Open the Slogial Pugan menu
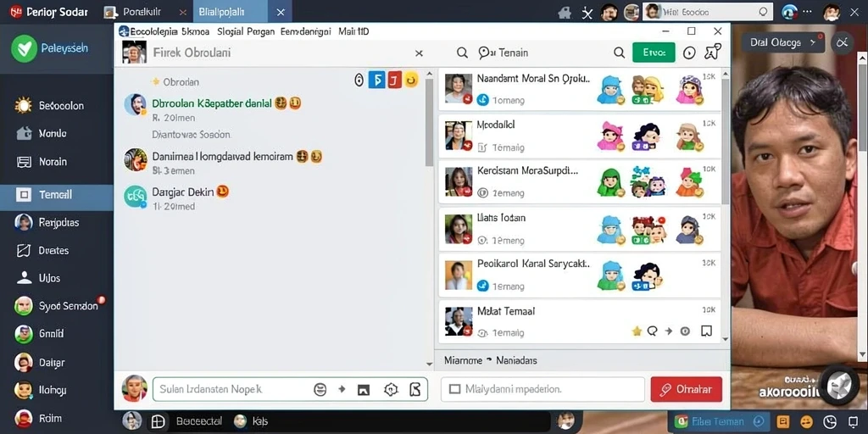The height and width of the screenshot is (434, 868). pos(246,31)
